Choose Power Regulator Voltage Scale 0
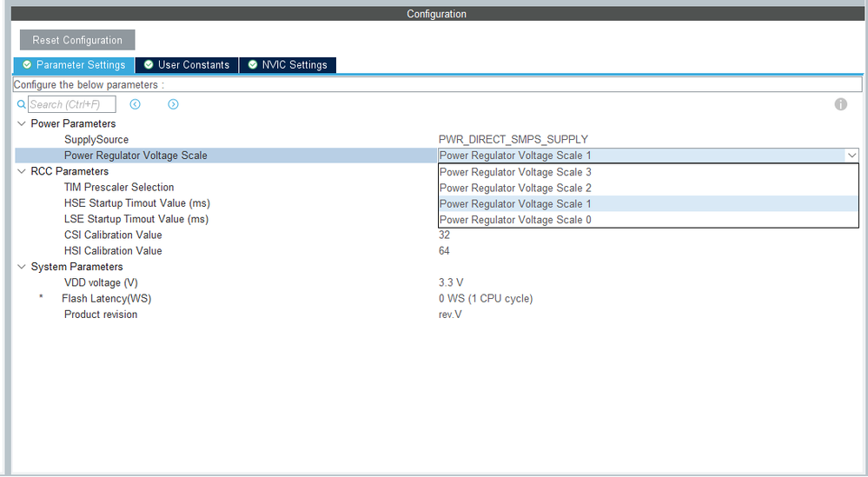The height and width of the screenshot is (477, 868). (648, 220)
